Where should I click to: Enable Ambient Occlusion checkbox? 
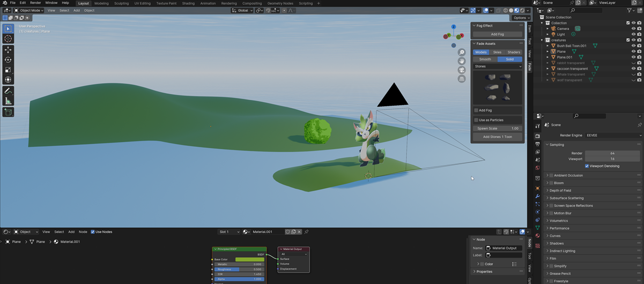click(551, 175)
